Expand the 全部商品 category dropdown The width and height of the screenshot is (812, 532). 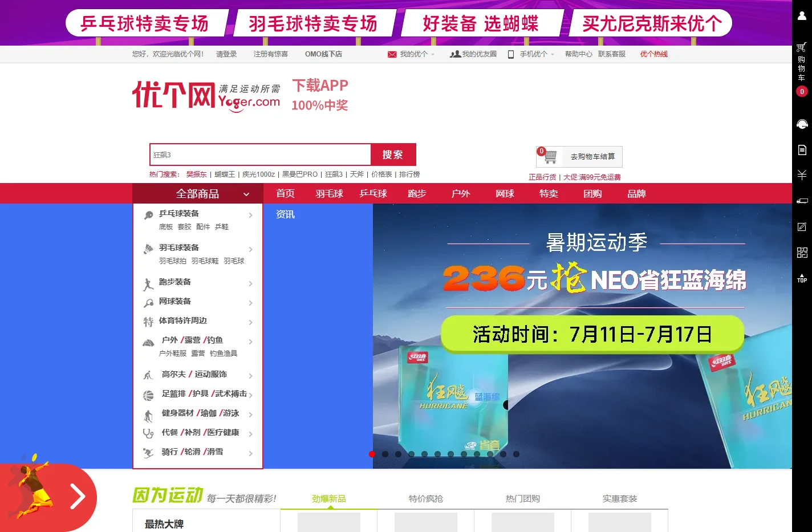(x=197, y=194)
